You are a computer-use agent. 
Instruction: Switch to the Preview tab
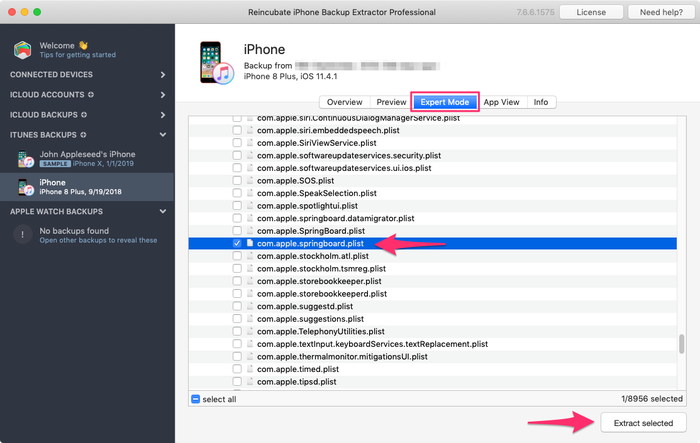[x=391, y=102]
